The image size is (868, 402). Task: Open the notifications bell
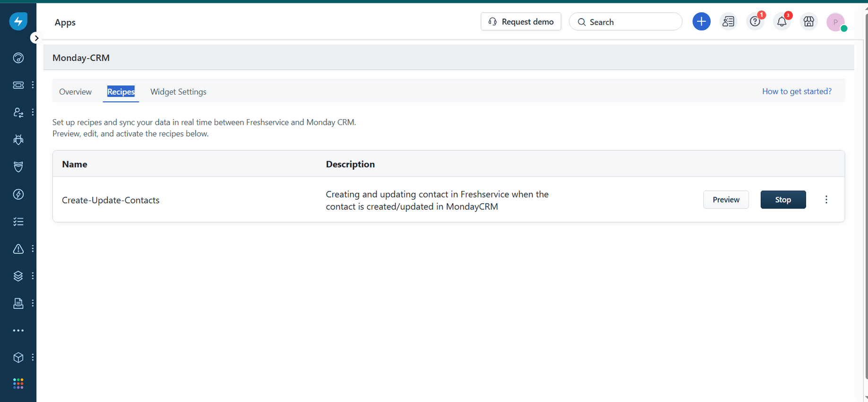pos(782,22)
